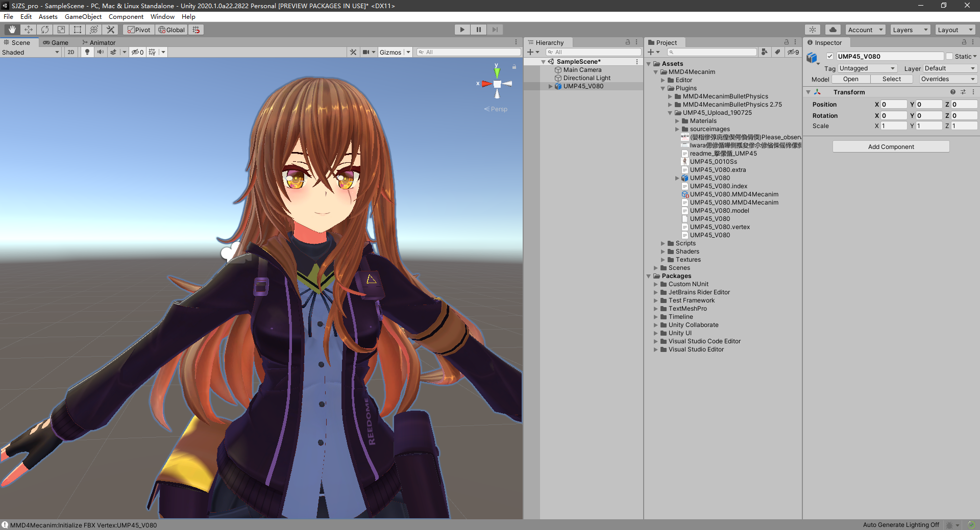
Task: Search by type icon in Project
Action: tap(765, 52)
